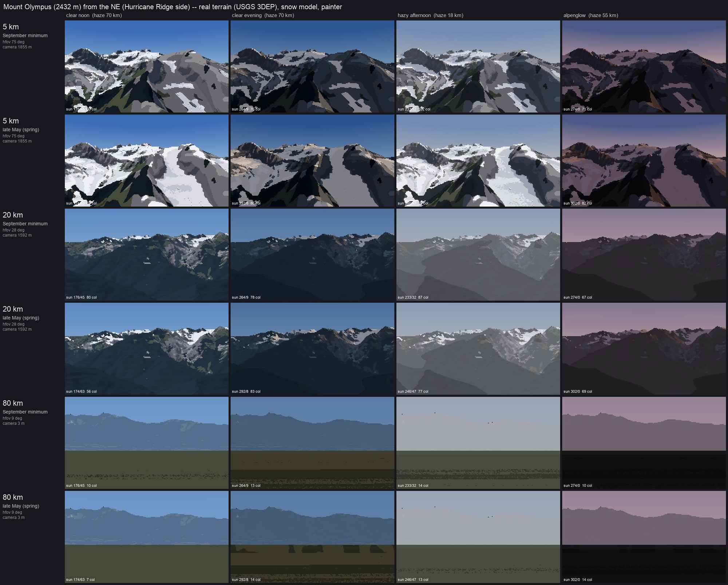
Task: Select the 5 km late May hazy afternoon render
Action: tap(478, 160)
